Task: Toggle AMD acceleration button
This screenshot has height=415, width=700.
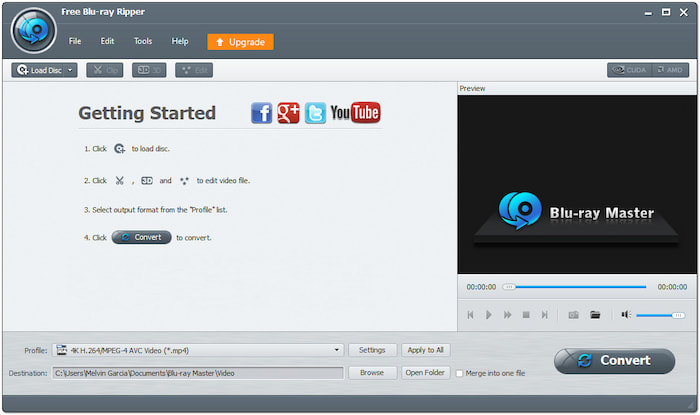Action: click(x=670, y=70)
